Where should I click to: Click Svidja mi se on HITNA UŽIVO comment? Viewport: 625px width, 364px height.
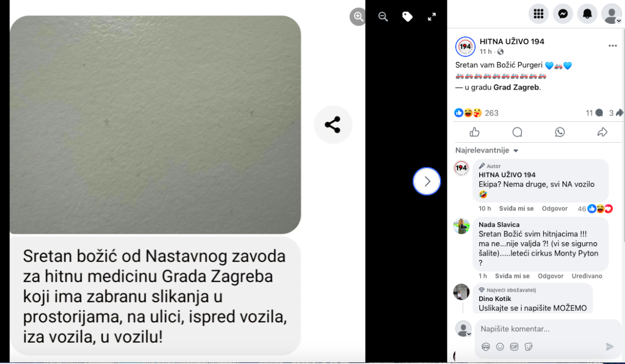coord(516,208)
